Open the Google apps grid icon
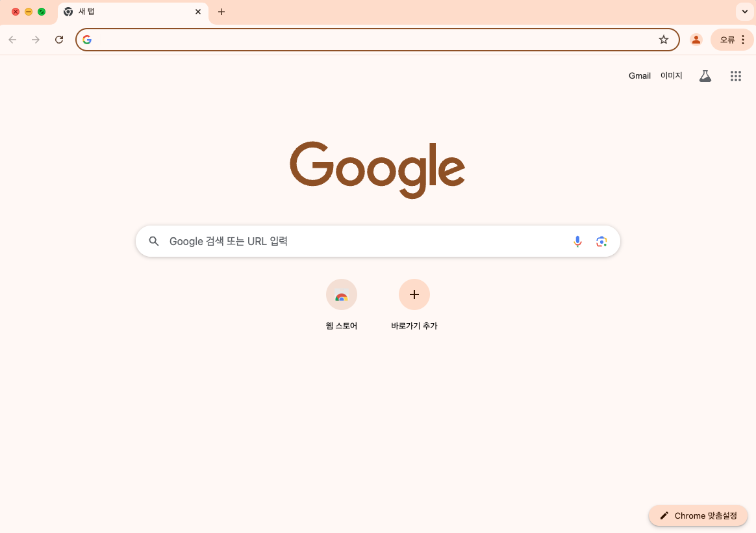This screenshot has width=756, height=533. coord(735,76)
